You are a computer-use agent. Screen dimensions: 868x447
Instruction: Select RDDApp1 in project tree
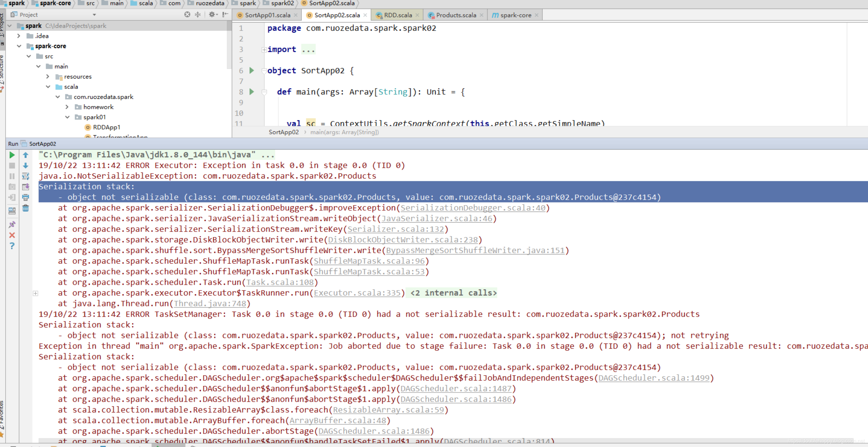click(x=107, y=127)
